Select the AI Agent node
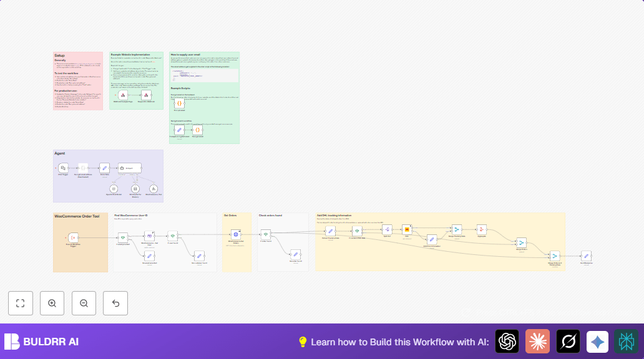644x359 pixels. 130,168
